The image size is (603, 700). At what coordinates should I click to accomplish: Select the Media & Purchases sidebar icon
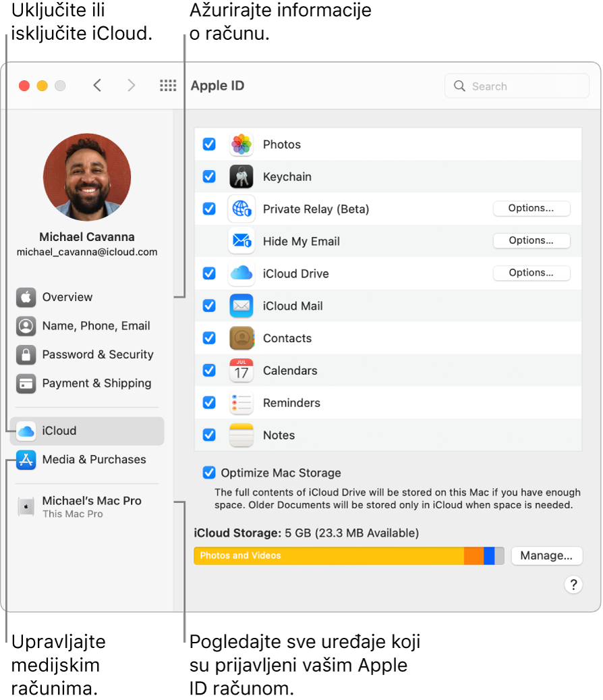coord(25,460)
